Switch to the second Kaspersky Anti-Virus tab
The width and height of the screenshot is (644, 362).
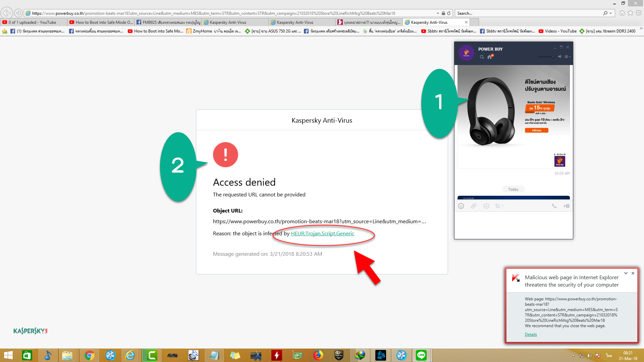pos(302,22)
